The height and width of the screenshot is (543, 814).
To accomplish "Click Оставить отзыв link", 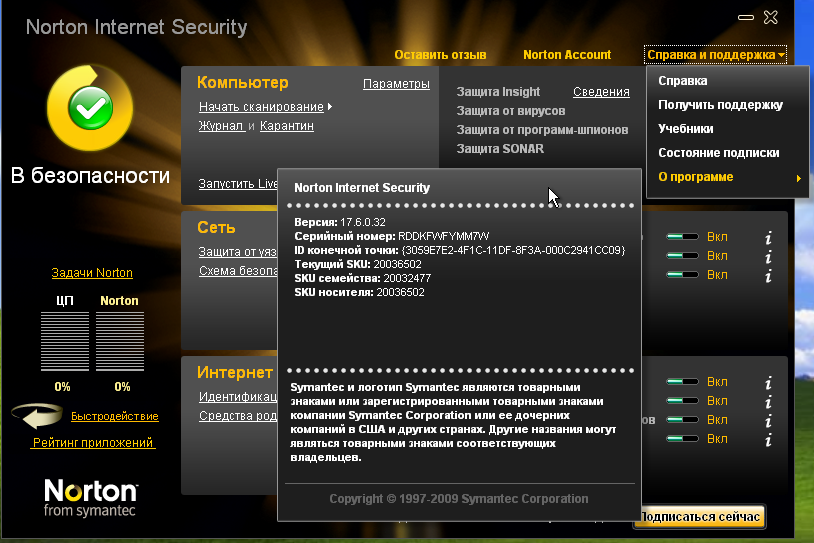I will tap(440, 55).
